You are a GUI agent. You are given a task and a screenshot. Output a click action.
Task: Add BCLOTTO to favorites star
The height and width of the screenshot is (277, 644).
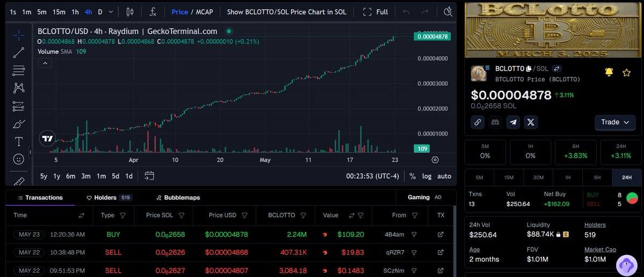click(626, 72)
